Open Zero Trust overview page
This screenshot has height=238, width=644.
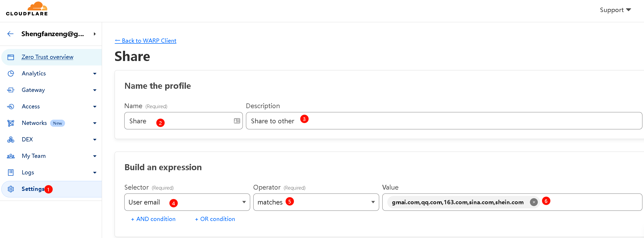pos(47,57)
